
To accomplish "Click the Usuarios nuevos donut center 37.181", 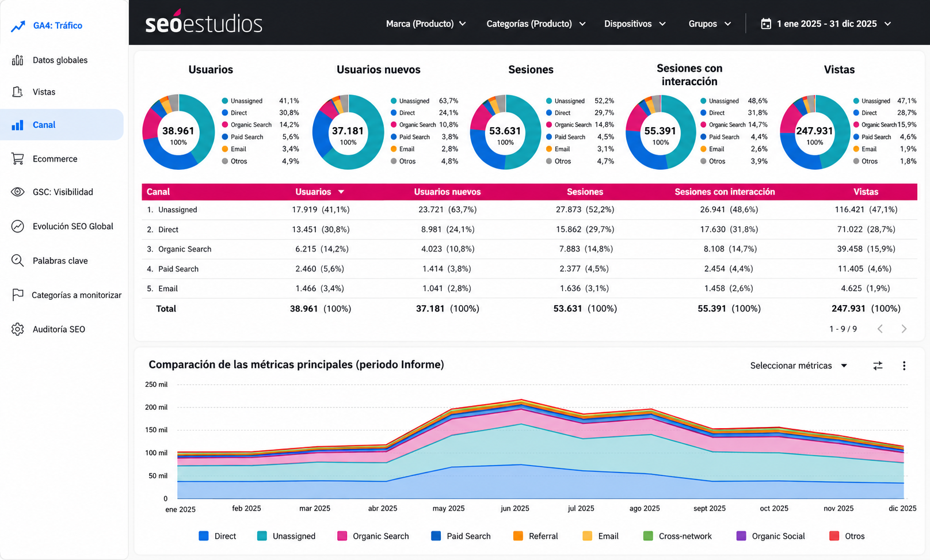I will tap(348, 132).
